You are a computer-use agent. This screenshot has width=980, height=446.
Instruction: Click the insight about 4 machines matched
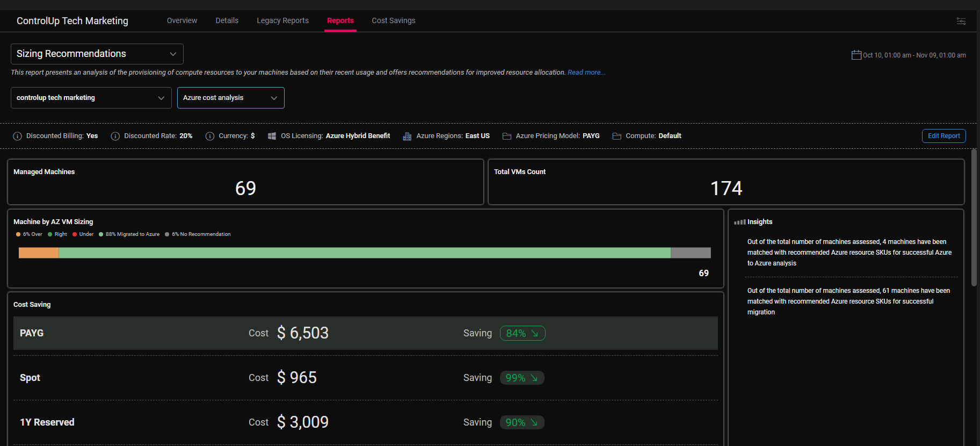pos(850,253)
